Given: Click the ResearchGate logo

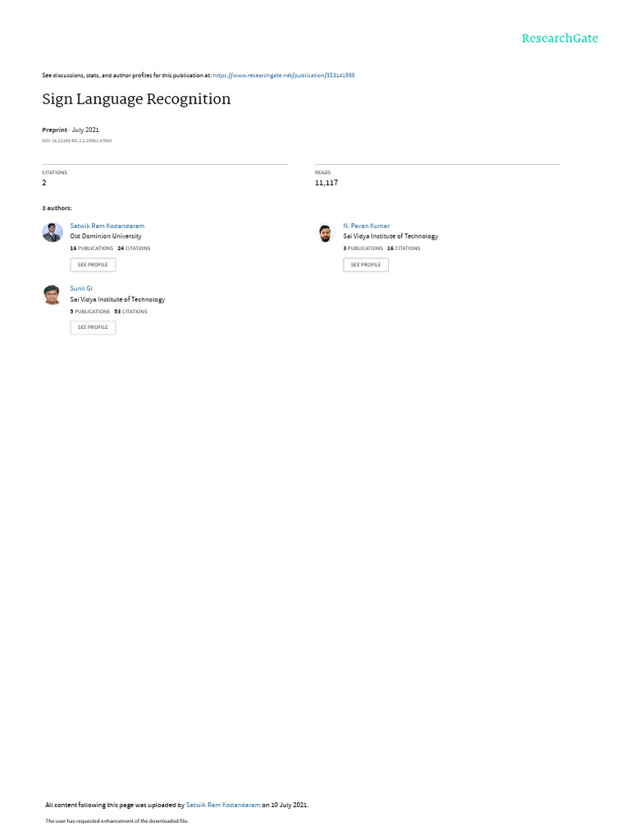Looking at the screenshot, I should click(559, 38).
